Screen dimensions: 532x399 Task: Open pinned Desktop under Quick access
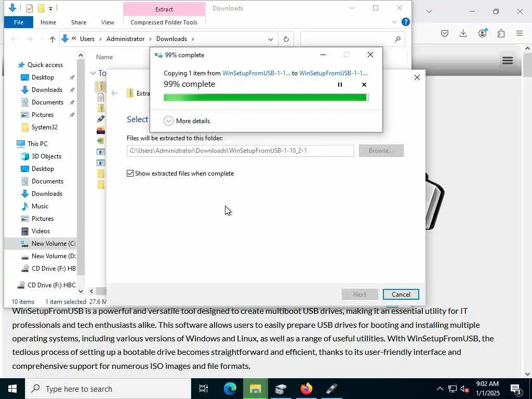click(43, 77)
